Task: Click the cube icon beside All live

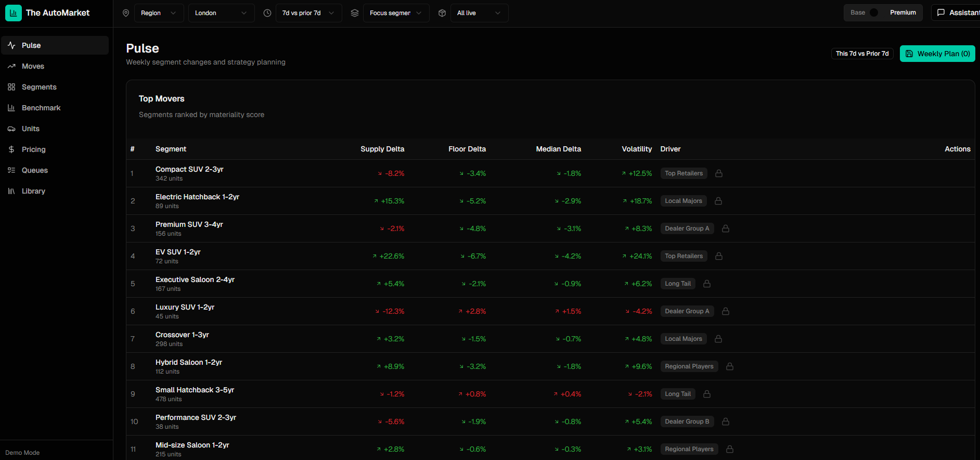Action: tap(442, 13)
